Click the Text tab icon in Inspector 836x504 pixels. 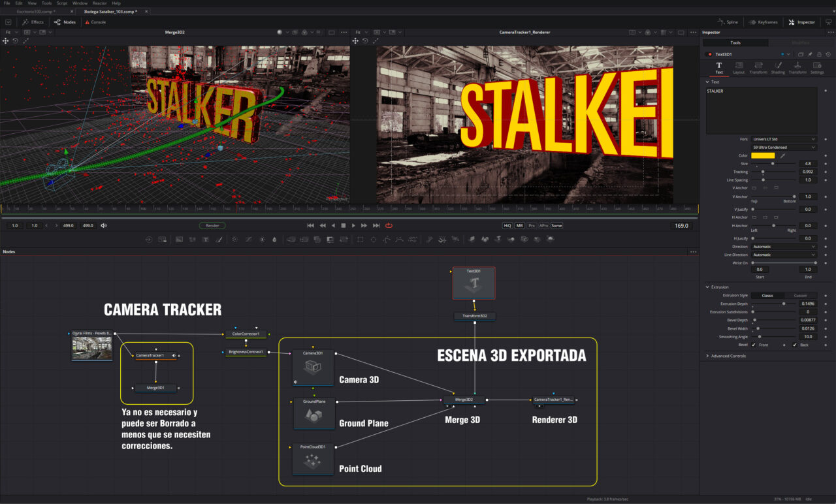[x=719, y=67]
